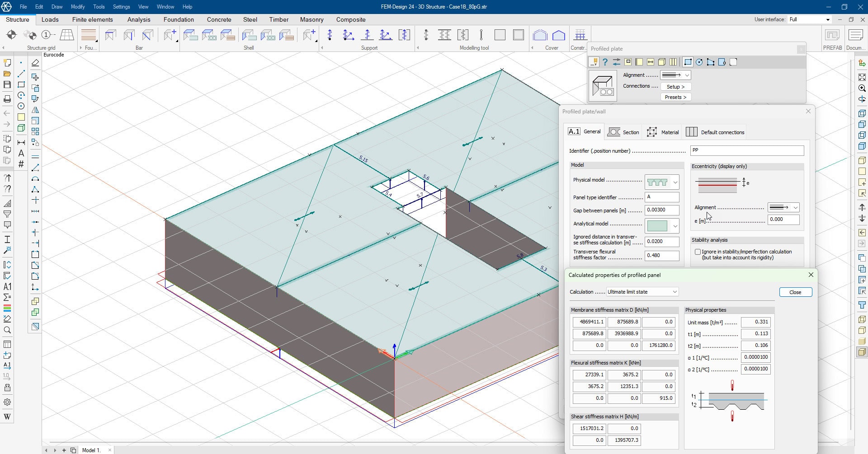Enable Ignore in stability/imperfection calculation

coord(698,252)
